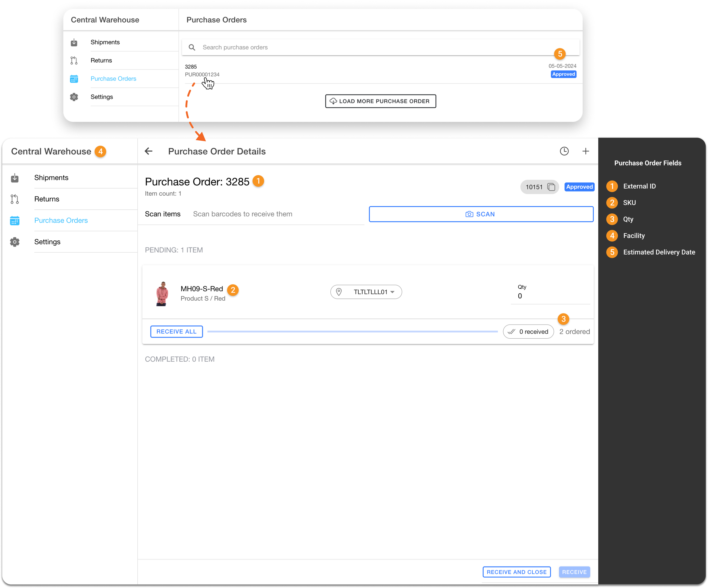
Task: Select Purchase Orders in lower sidebar menu
Action: [x=61, y=220]
